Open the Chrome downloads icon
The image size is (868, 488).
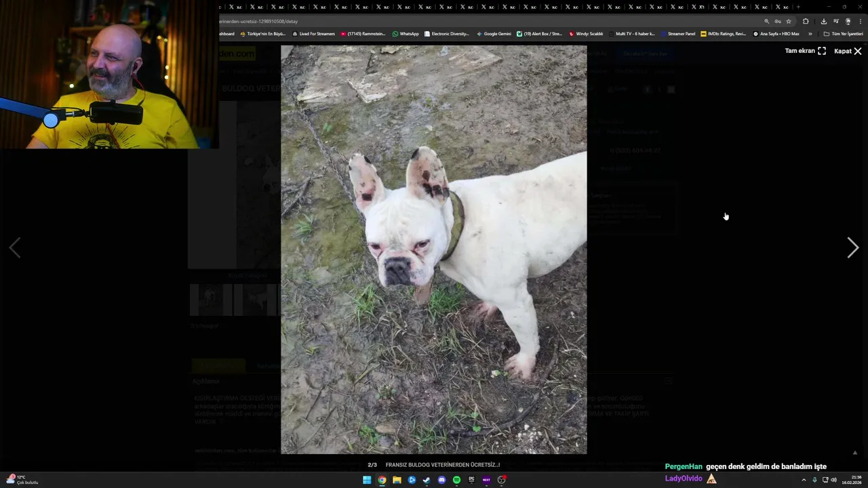(824, 21)
